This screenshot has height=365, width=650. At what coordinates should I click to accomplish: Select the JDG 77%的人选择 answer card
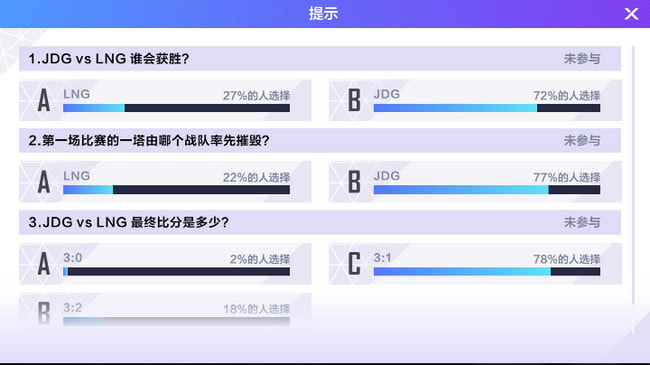tap(475, 182)
